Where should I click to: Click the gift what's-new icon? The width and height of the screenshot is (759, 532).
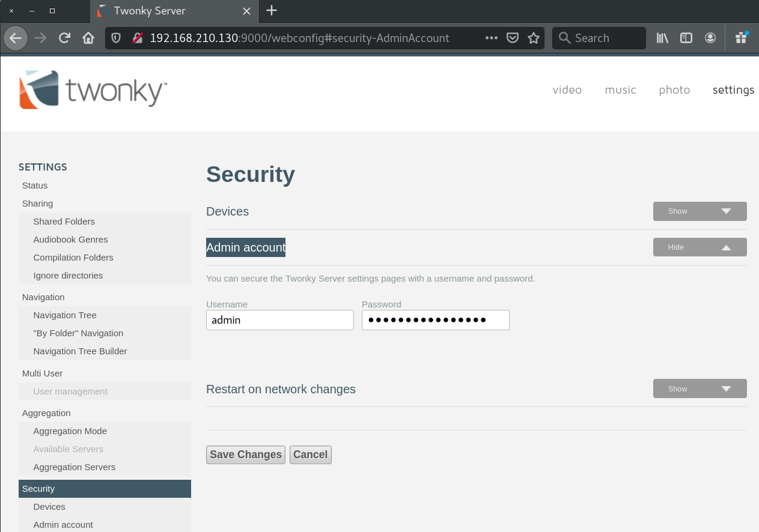tap(741, 38)
